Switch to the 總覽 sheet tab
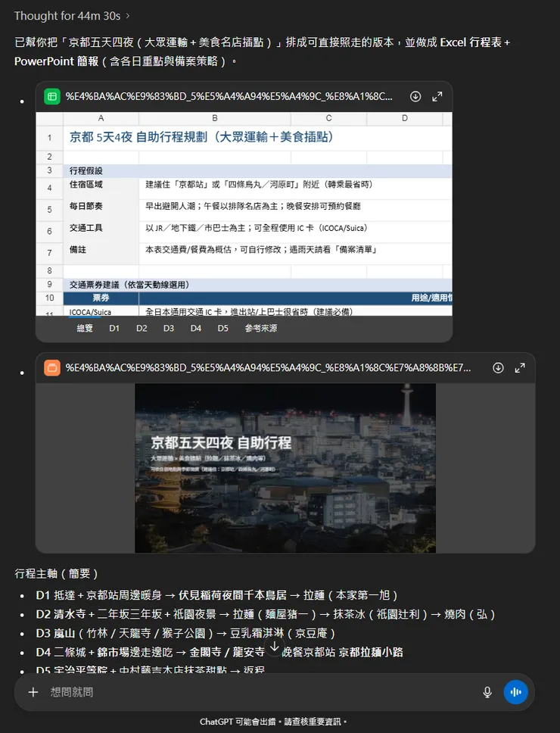The image size is (560, 733). click(x=85, y=328)
